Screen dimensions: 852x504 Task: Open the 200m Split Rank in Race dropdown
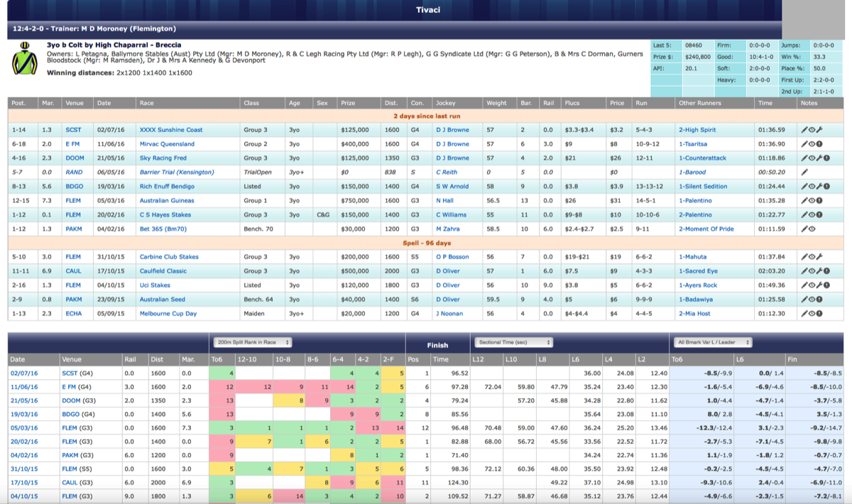252,342
